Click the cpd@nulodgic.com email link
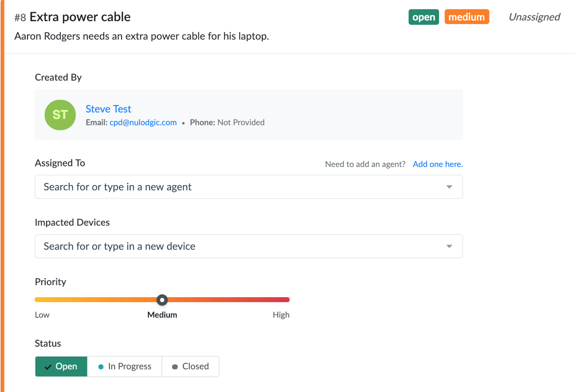The width and height of the screenshot is (575, 392). pos(143,123)
